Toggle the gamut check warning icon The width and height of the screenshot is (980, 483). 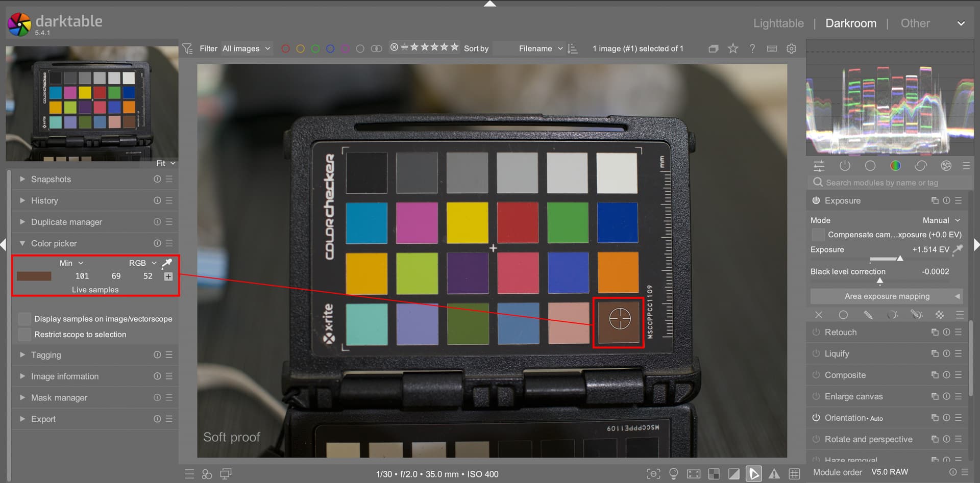pyautogui.click(x=774, y=474)
